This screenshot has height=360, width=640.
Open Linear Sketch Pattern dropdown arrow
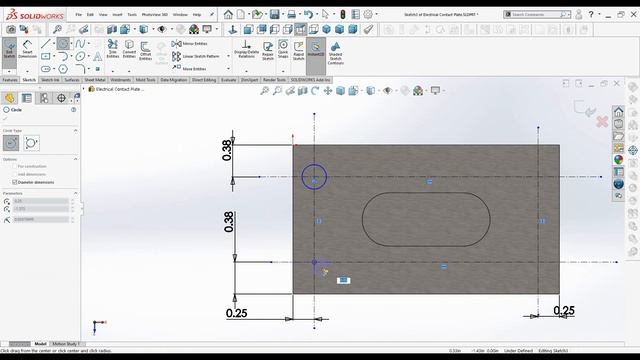[x=228, y=56]
